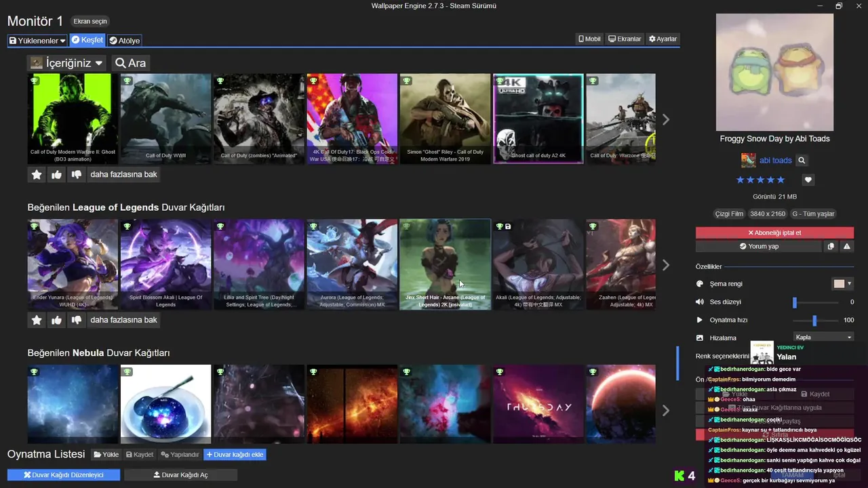Show next Nebula wallpapers arrow
Screen dimensions: 868x488
pyautogui.click(x=666, y=411)
